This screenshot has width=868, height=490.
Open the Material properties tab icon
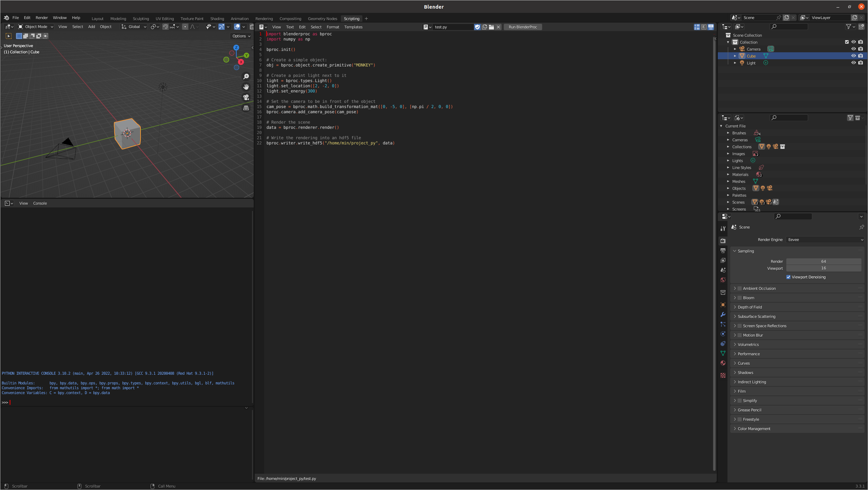(723, 363)
